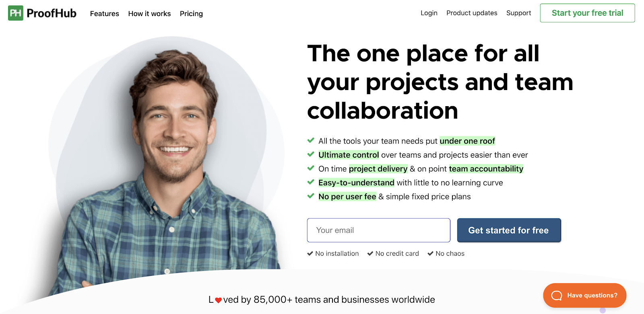
Task: Click the checkmark next to Ultimate control
Action: 311,154
